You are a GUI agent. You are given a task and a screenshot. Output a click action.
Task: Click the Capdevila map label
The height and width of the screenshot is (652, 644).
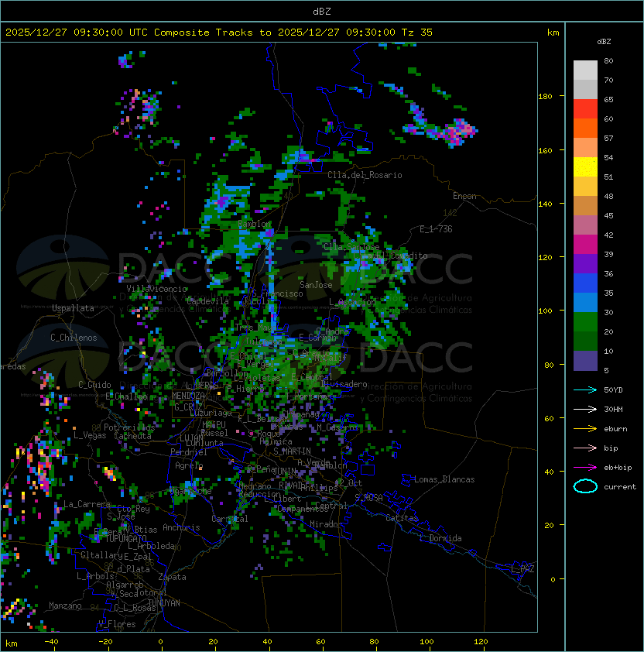pyautogui.click(x=207, y=301)
